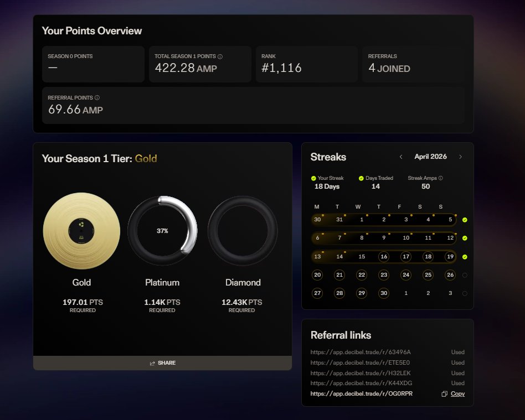Go to next month after April 2026
Screen dimensions: 525x420
click(461, 157)
